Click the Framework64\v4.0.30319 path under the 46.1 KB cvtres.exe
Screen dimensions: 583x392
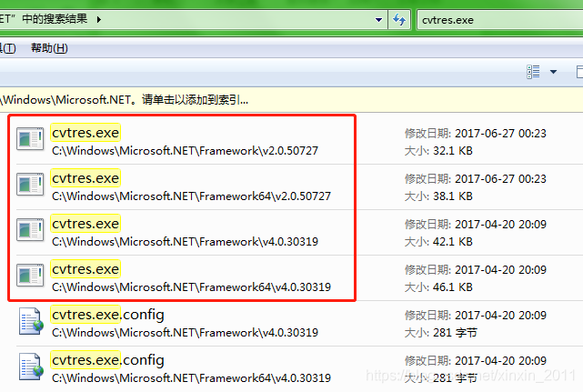point(192,286)
